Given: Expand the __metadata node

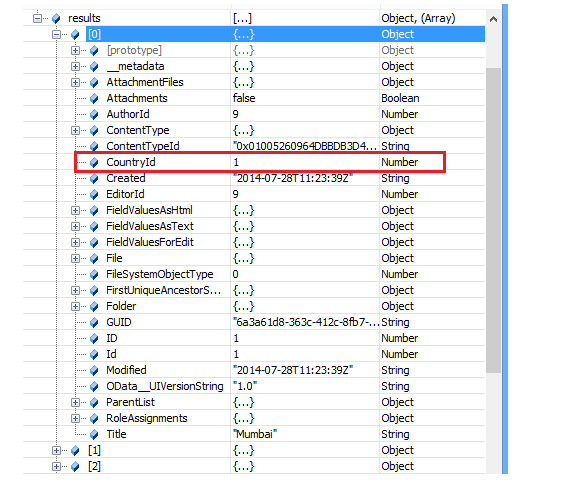Looking at the screenshot, I should pos(75,66).
